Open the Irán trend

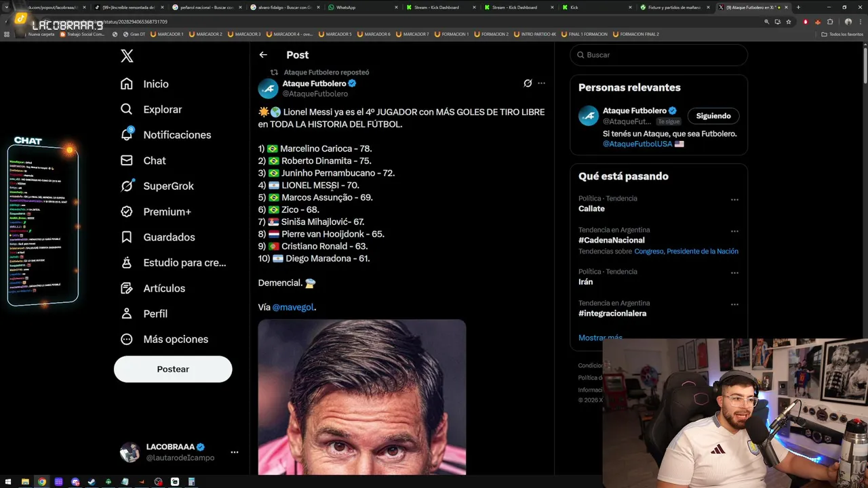[x=586, y=282]
